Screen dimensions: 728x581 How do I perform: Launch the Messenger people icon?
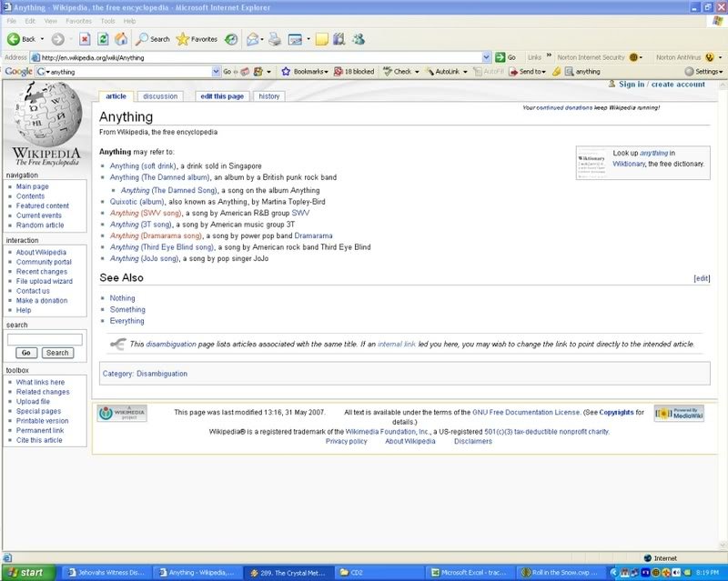pyautogui.click(x=358, y=39)
